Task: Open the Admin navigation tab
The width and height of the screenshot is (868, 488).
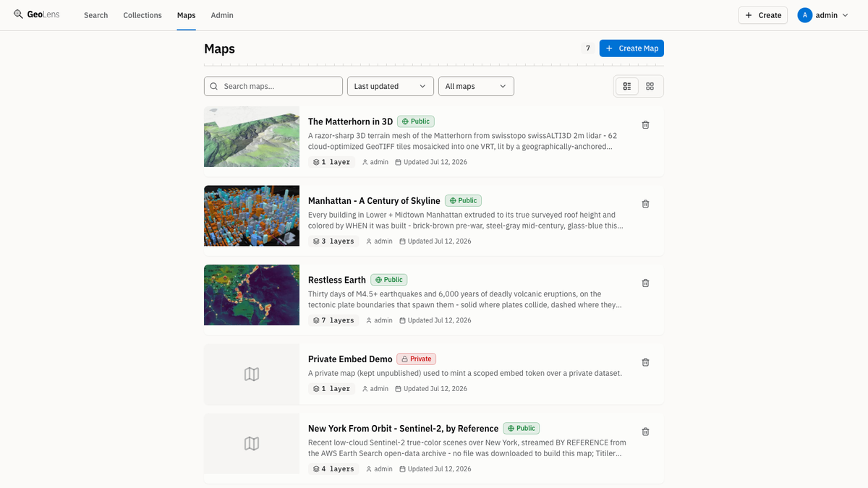Action: pyautogui.click(x=222, y=15)
